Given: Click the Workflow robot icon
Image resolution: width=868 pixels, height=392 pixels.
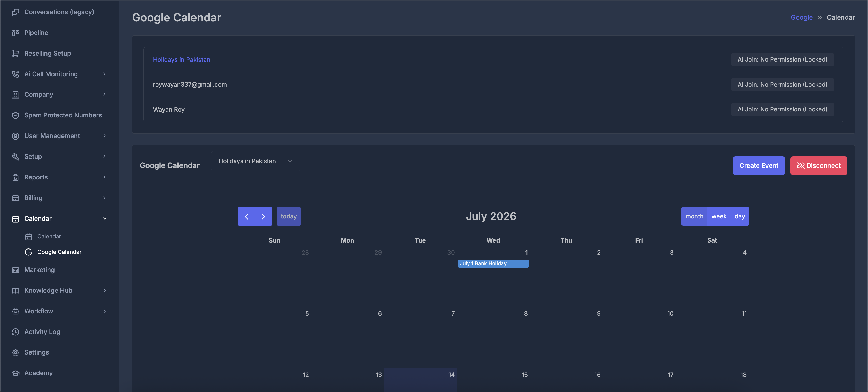Looking at the screenshot, I should click(x=16, y=311).
